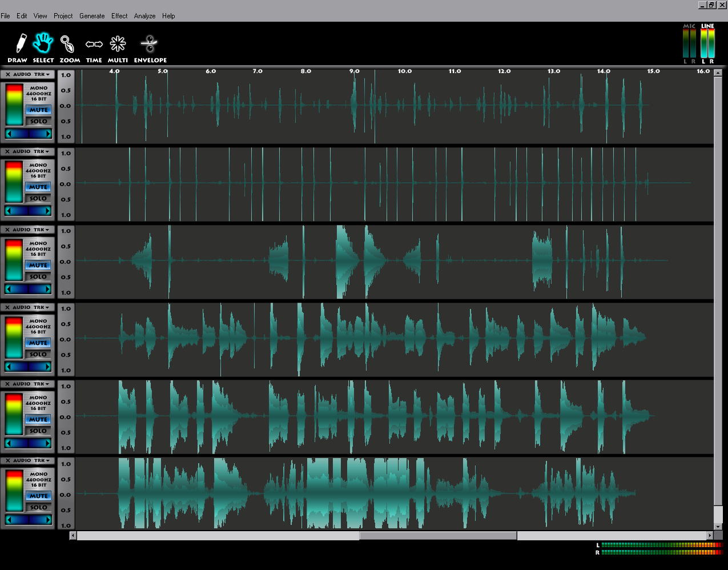Click the pan right arrow on the first track

(48, 134)
